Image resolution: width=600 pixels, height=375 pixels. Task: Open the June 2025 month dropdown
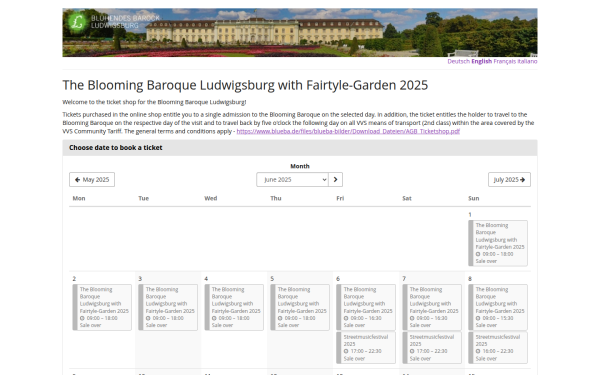point(292,179)
